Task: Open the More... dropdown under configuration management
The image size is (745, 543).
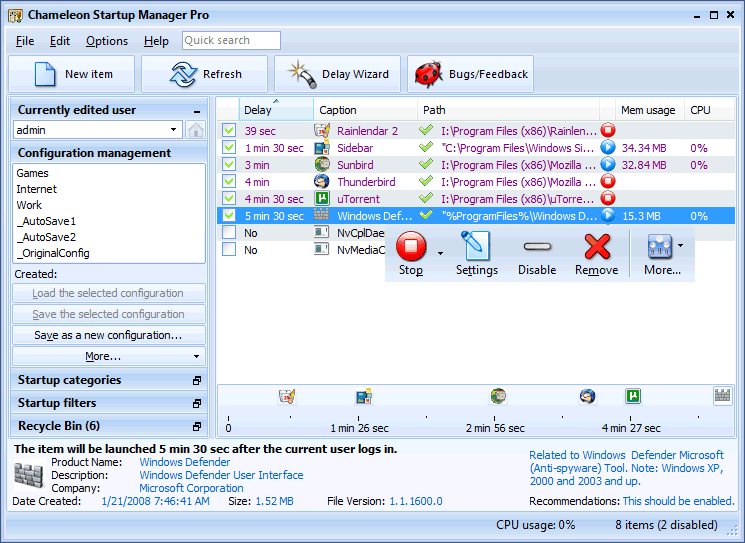Action: point(109,356)
